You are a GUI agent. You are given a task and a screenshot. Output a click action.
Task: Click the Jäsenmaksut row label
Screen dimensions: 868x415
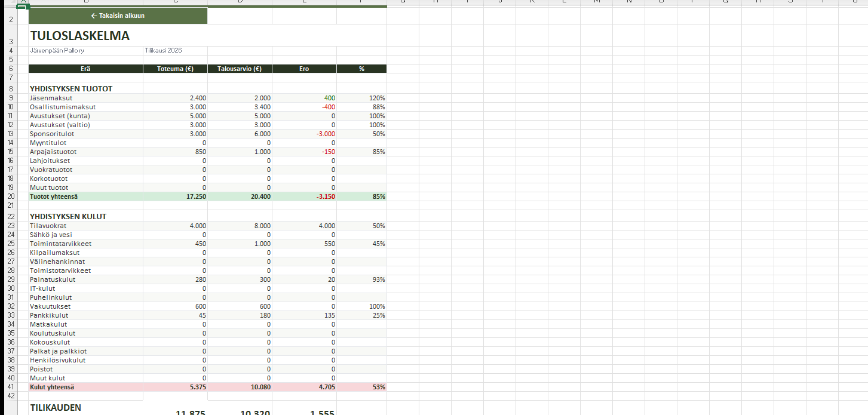click(51, 98)
